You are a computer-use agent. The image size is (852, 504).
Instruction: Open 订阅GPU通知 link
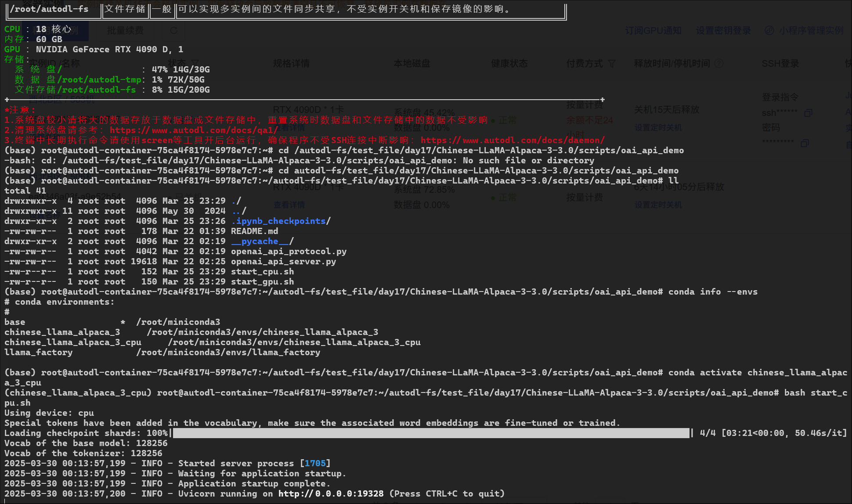point(653,30)
